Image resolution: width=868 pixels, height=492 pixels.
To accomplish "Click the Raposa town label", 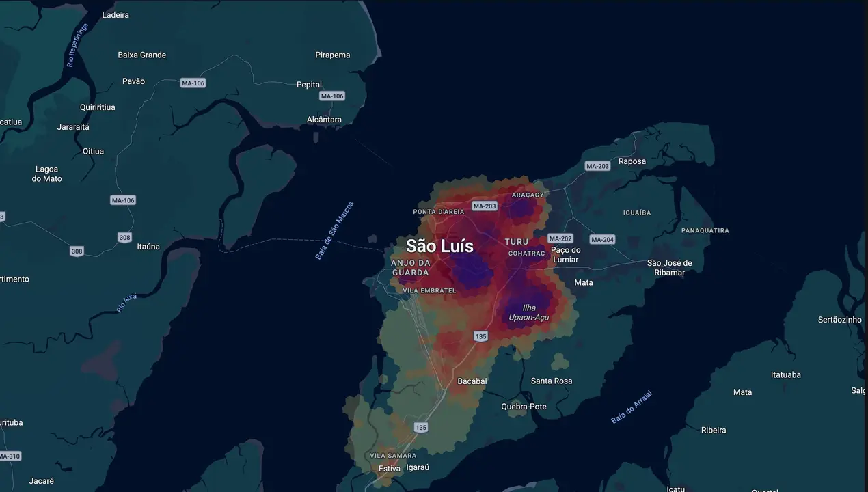I will pyautogui.click(x=632, y=161).
